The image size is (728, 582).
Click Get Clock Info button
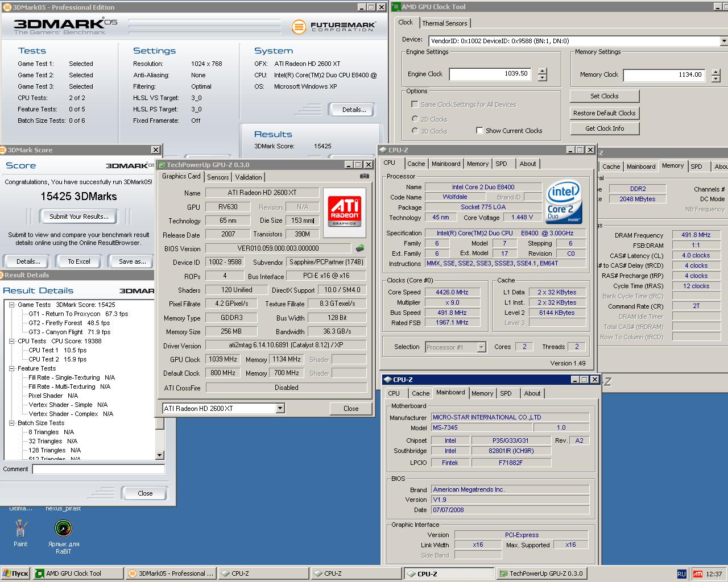(x=604, y=128)
